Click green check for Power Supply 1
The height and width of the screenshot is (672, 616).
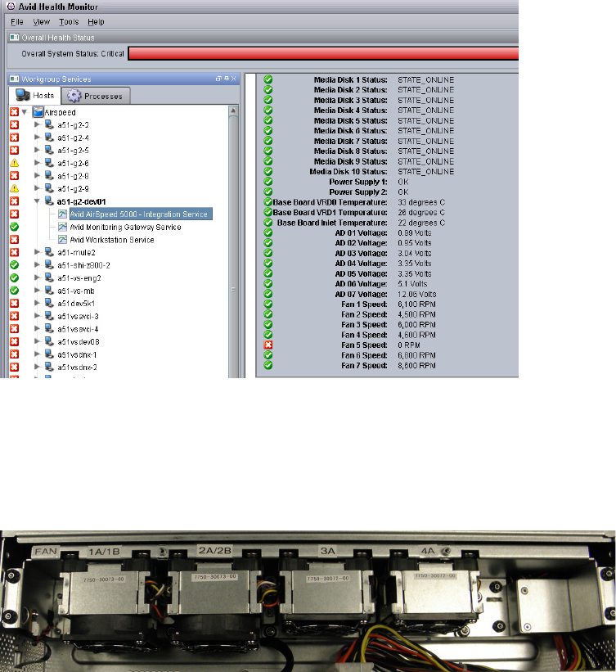pos(268,182)
